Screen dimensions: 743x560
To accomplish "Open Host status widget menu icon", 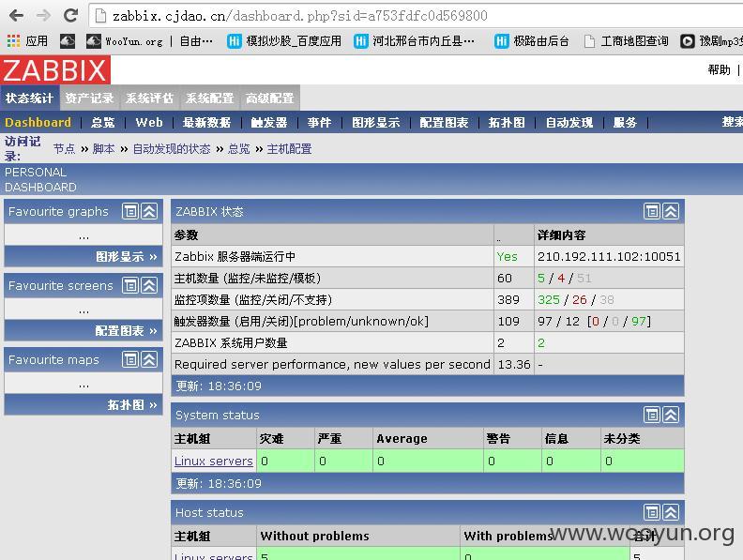I will [652, 512].
